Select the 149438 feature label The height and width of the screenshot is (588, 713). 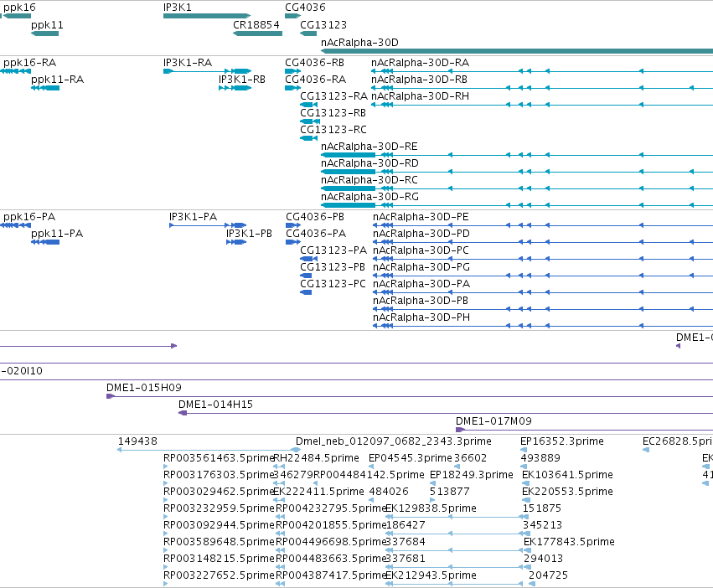(137, 441)
